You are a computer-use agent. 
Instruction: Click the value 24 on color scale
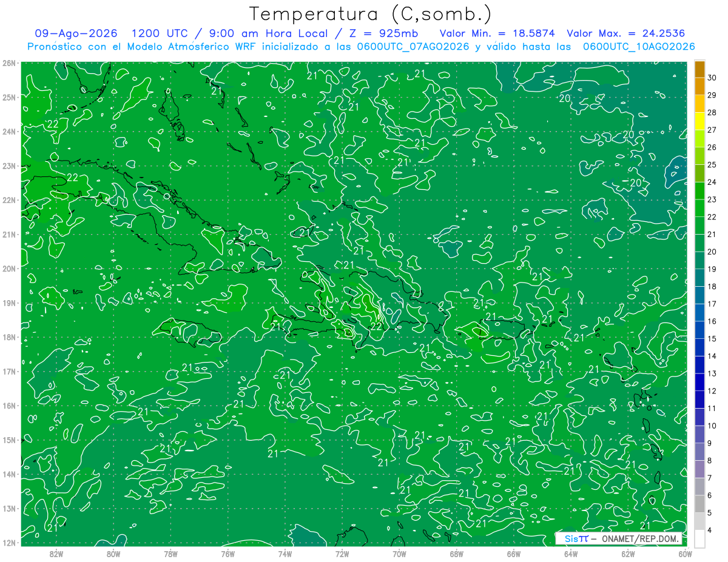pyautogui.click(x=712, y=182)
